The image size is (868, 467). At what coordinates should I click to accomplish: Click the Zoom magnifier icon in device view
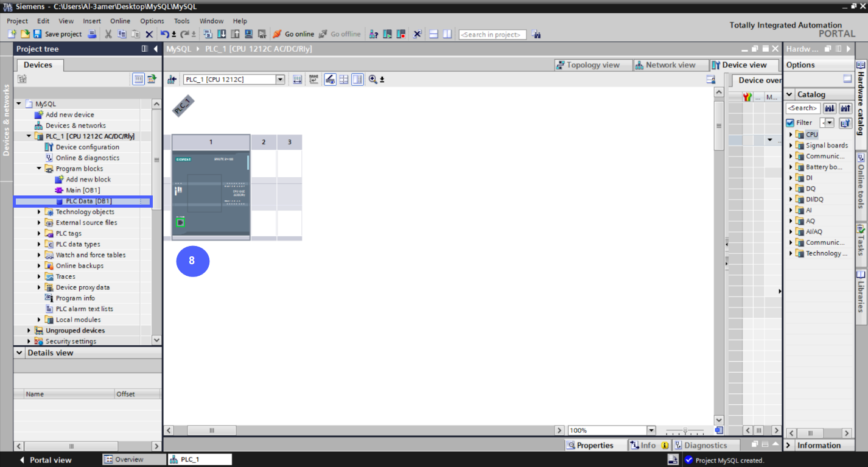coord(373,79)
